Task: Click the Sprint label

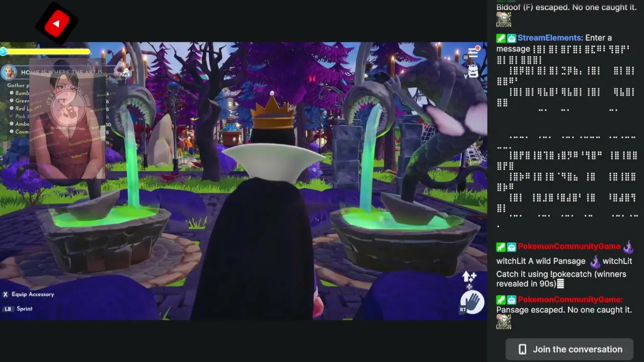Action: (x=24, y=309)
